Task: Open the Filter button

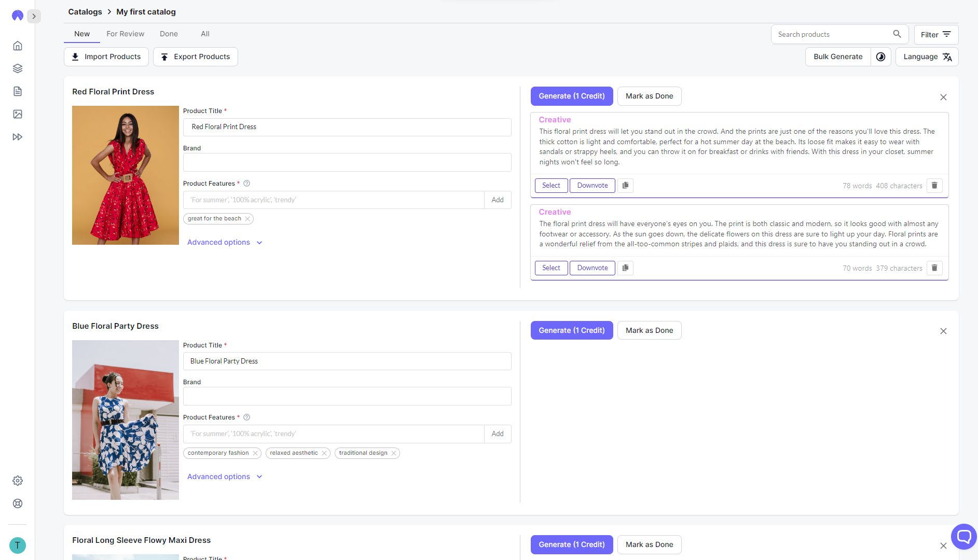Action: tap(936, 35)
